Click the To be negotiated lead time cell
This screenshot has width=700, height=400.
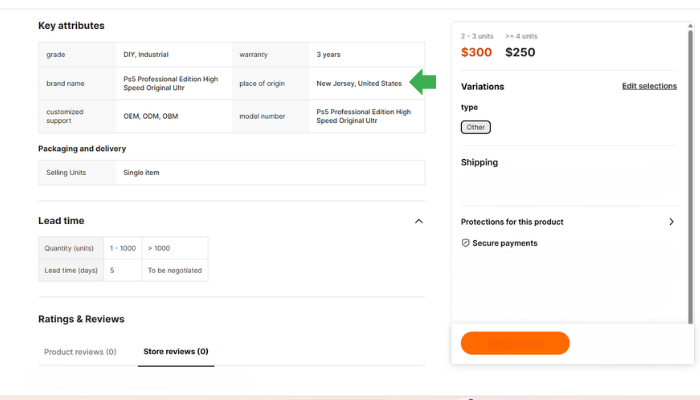tap(175, 270)
